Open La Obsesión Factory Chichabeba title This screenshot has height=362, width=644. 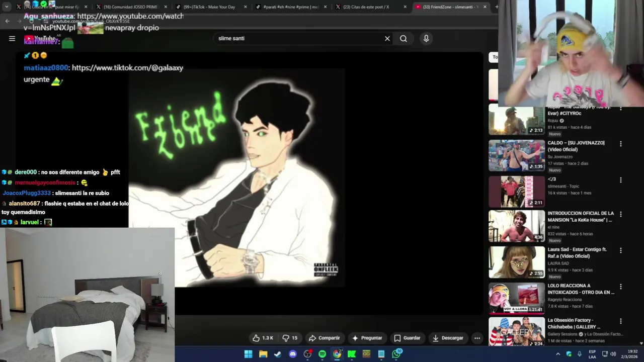tap(574, 323)
